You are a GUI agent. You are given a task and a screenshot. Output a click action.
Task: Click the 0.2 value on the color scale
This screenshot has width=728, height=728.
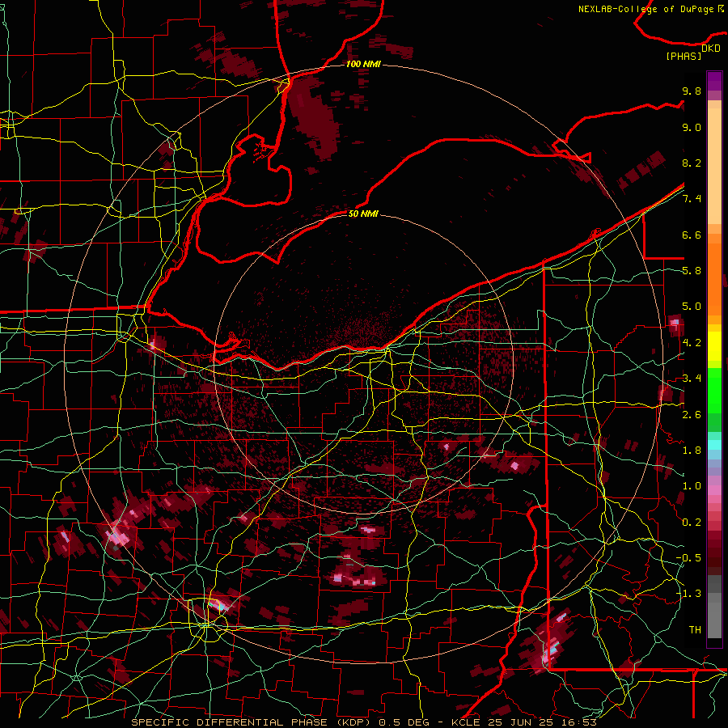(x=692, y=523)
